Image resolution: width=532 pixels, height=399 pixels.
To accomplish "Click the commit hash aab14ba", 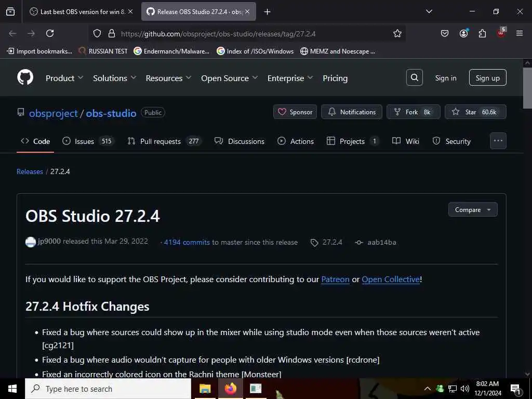I will 381,242.
